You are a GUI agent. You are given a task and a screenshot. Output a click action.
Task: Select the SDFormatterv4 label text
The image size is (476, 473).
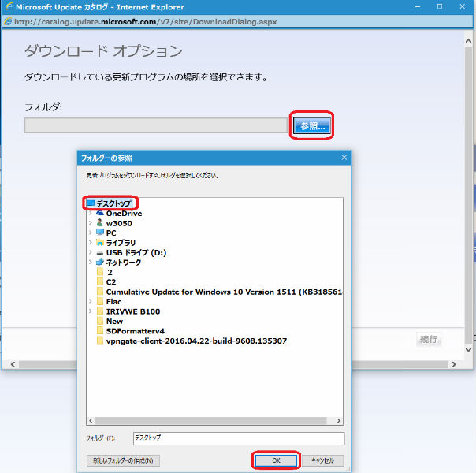tap(135, 331)
